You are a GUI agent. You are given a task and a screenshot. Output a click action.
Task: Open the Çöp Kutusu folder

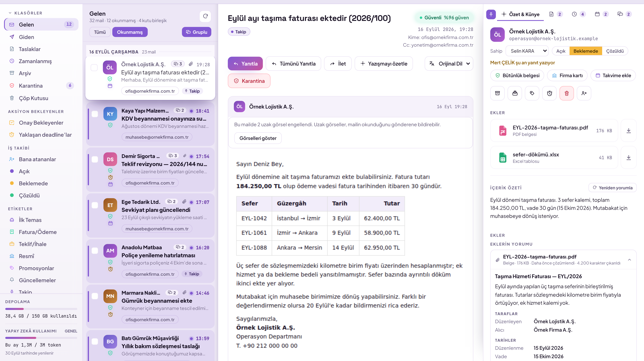(41, 98)
